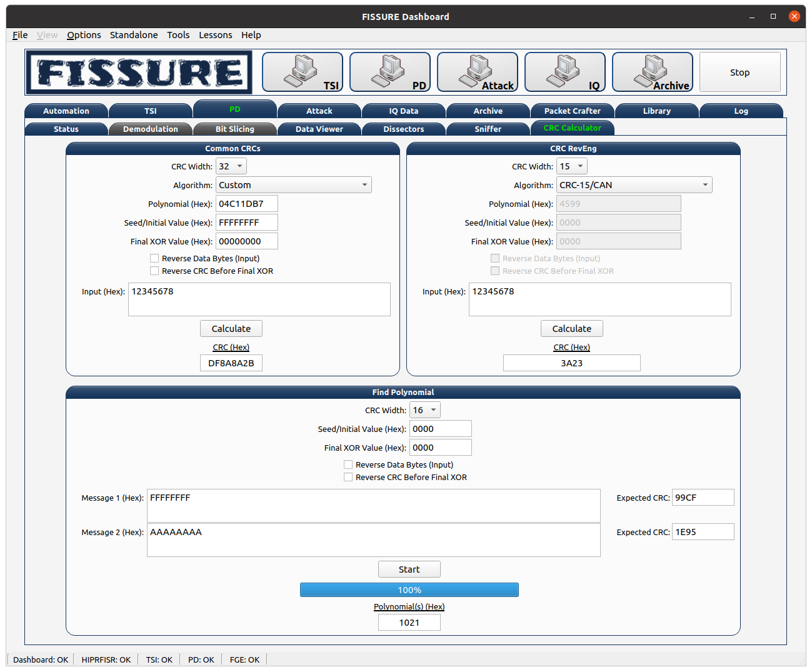The image size is (812, 672).
Task: Open the Bit Slicing sub-tab
Action: tap(235, 129)
